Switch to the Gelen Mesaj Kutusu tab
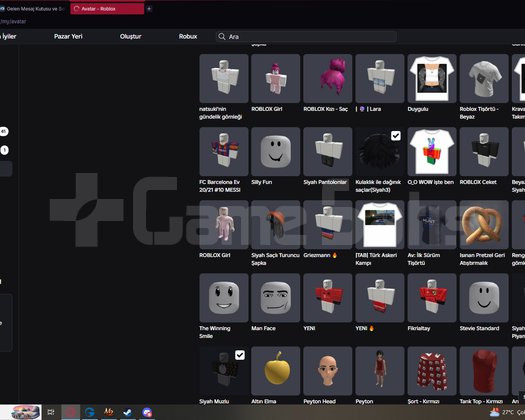525x420 pixels. click(32, 9)
